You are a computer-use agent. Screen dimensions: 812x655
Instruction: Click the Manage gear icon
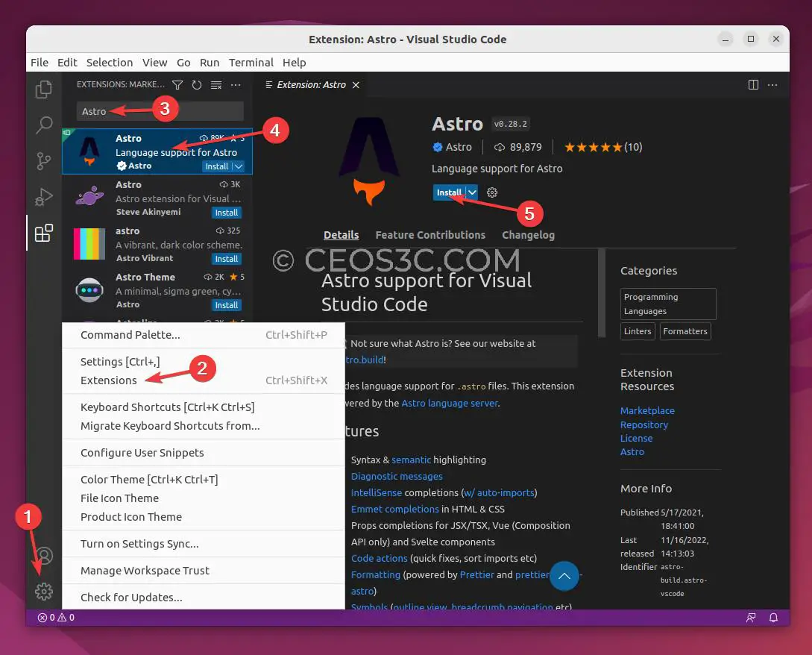tap(44, 592)
